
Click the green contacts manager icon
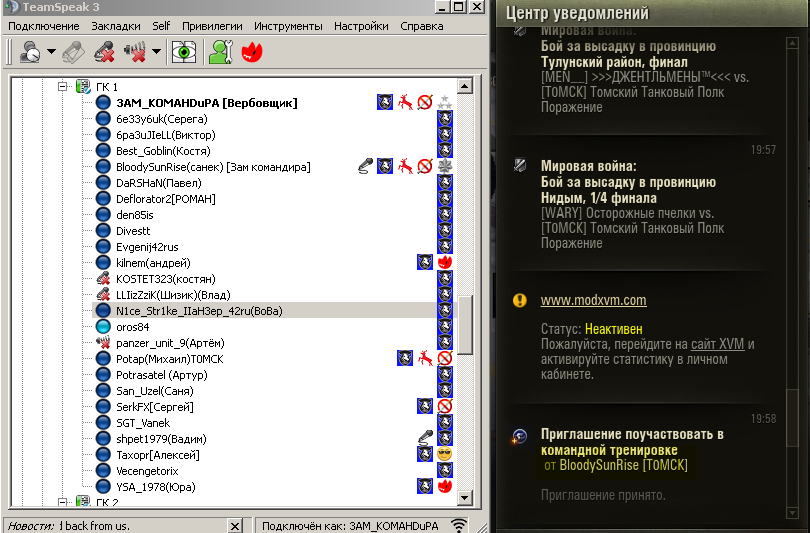click(221, 52)
